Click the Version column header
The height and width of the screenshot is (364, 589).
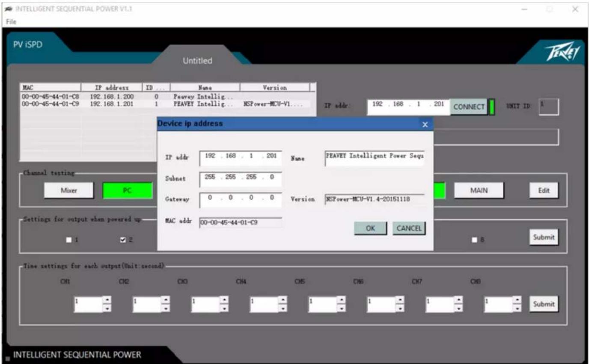pos(274,87)
